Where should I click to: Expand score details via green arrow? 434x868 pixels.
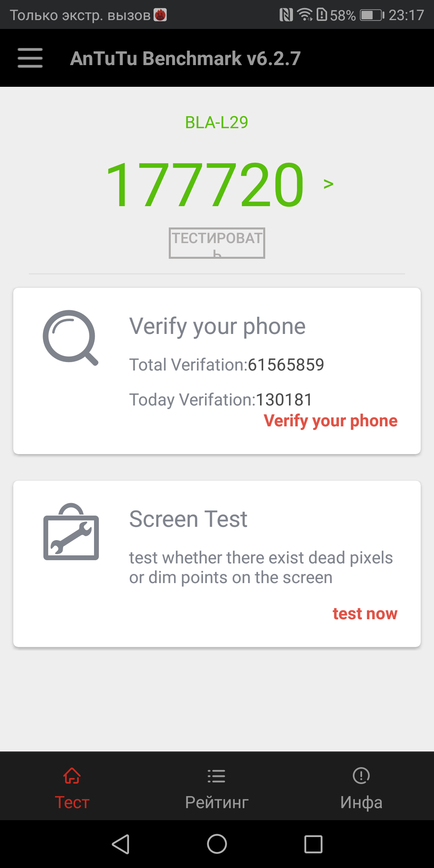[x=328, y=184]
